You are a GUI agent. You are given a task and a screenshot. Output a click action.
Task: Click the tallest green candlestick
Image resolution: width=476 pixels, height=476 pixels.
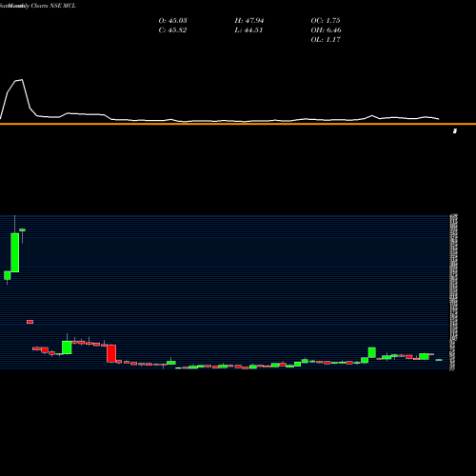point(15,252)
